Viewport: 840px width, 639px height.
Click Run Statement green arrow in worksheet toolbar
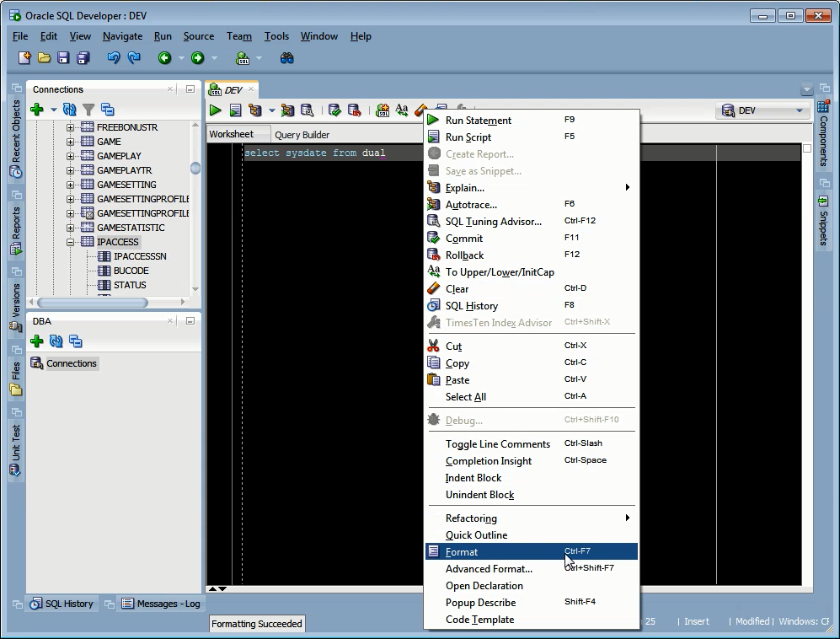pos(216,110)
